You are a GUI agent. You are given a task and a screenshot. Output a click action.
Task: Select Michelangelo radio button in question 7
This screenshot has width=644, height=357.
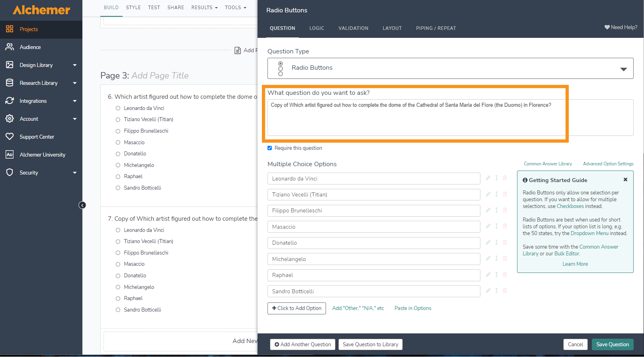click(118, 287)
